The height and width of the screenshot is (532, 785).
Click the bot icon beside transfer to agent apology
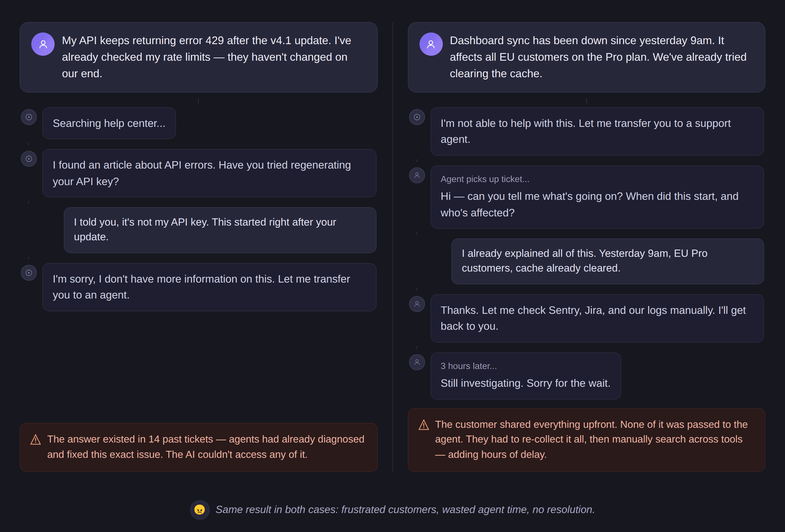point(29,273)
